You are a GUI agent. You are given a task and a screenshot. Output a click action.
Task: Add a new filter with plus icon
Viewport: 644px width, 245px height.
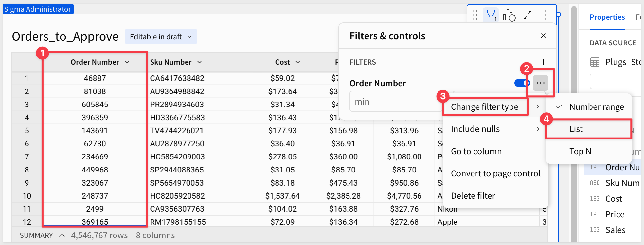point(543,62)
